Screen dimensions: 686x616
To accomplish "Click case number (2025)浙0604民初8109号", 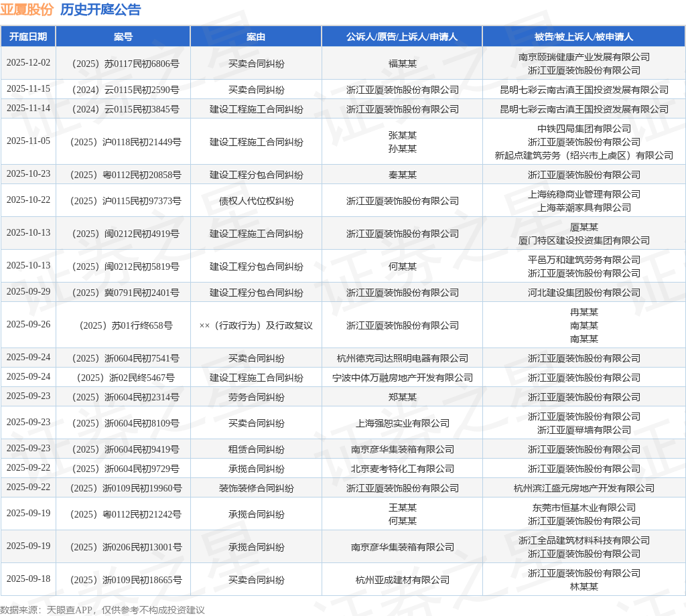I will click(125, 423).
